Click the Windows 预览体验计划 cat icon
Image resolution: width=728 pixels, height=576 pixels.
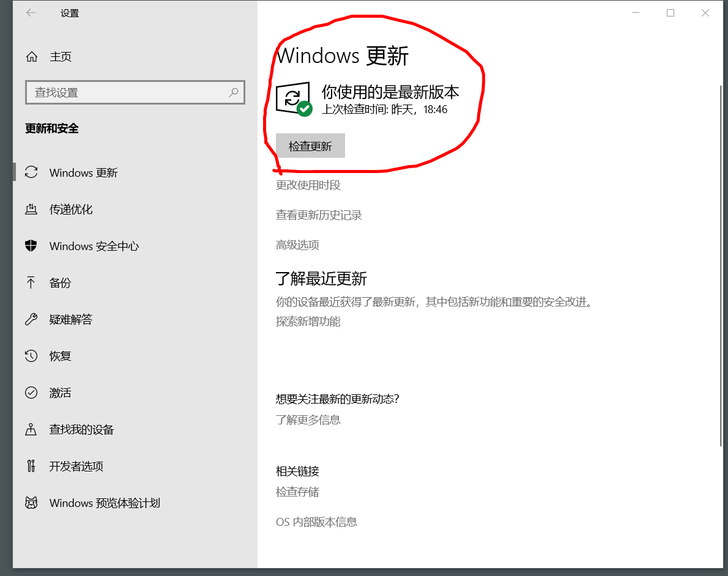pyautogui.click(x=31, y=503)
